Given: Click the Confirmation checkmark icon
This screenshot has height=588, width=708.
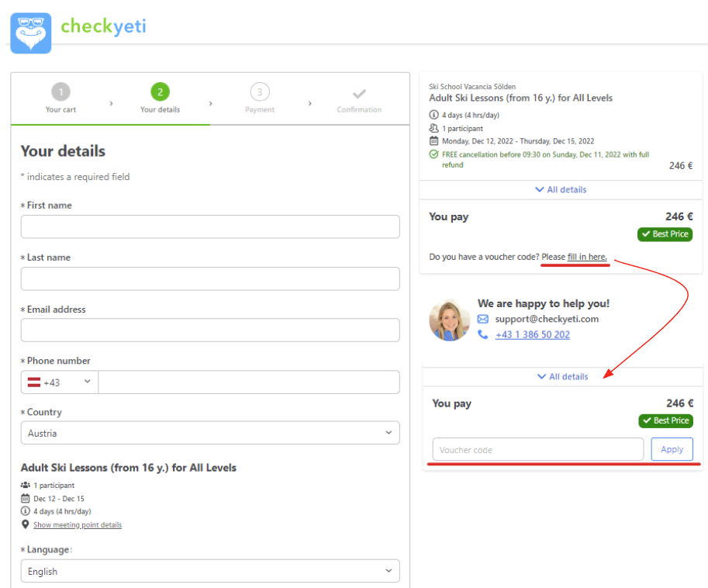Looking at the screenshot, I should coord(359,94).
